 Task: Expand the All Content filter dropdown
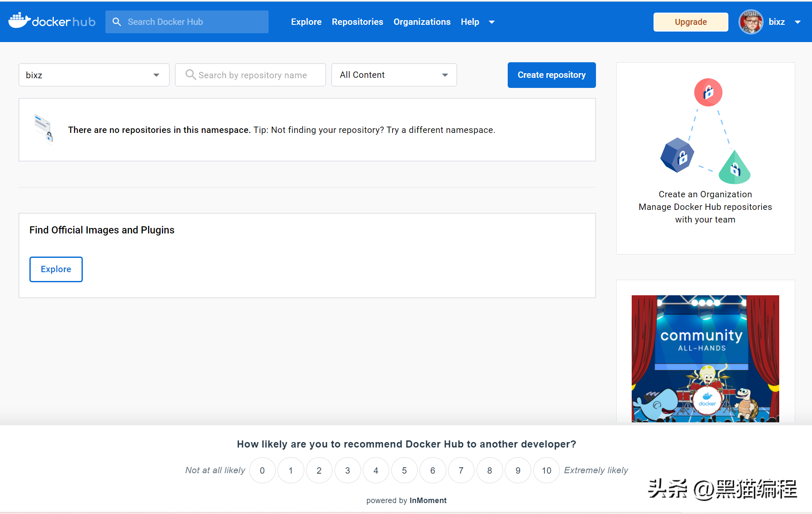tap(394, 75)
